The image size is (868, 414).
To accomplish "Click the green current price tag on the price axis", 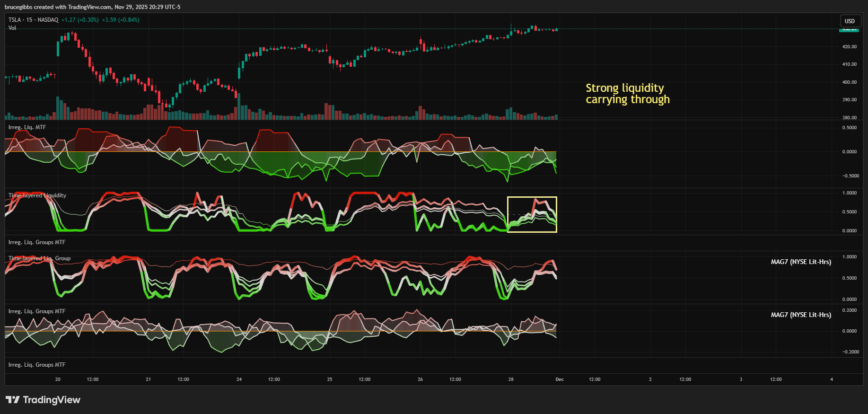I will click(849, 29).
